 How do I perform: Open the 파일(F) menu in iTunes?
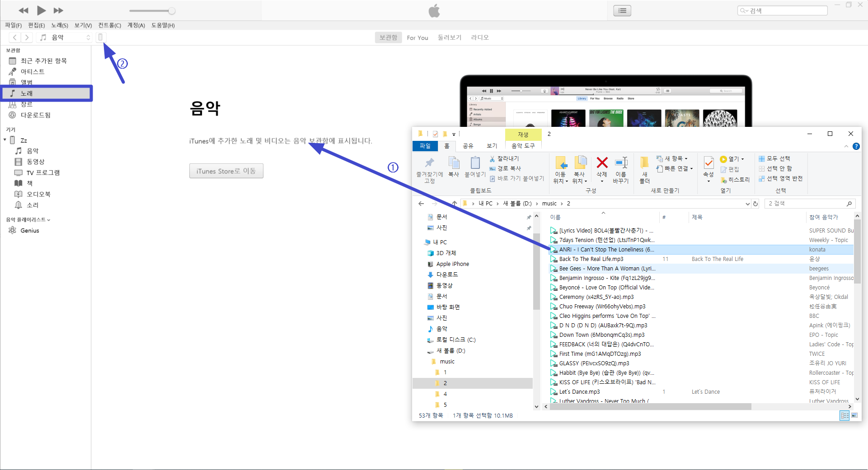coord(13,25)
